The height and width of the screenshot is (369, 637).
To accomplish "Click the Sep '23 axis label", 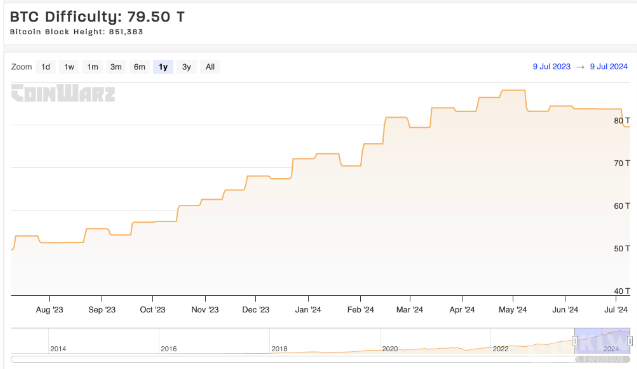I will pyautogui.click(x=102, y=310).
